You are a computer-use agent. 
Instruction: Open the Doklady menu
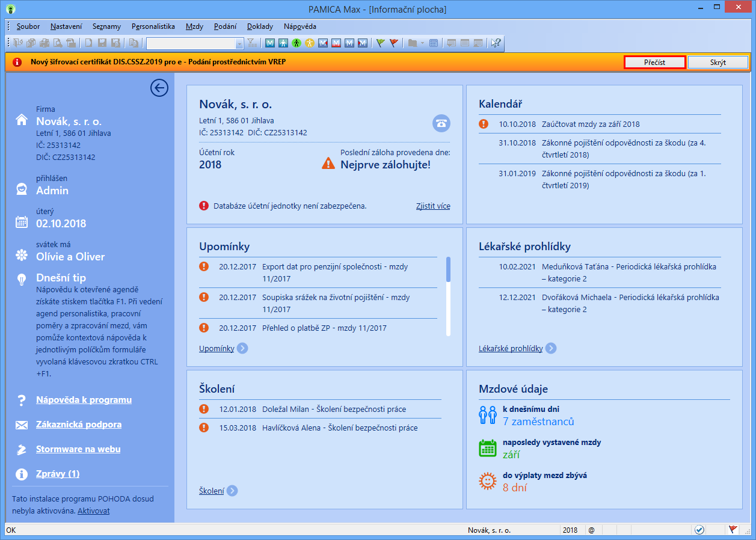tap(260, 26)
